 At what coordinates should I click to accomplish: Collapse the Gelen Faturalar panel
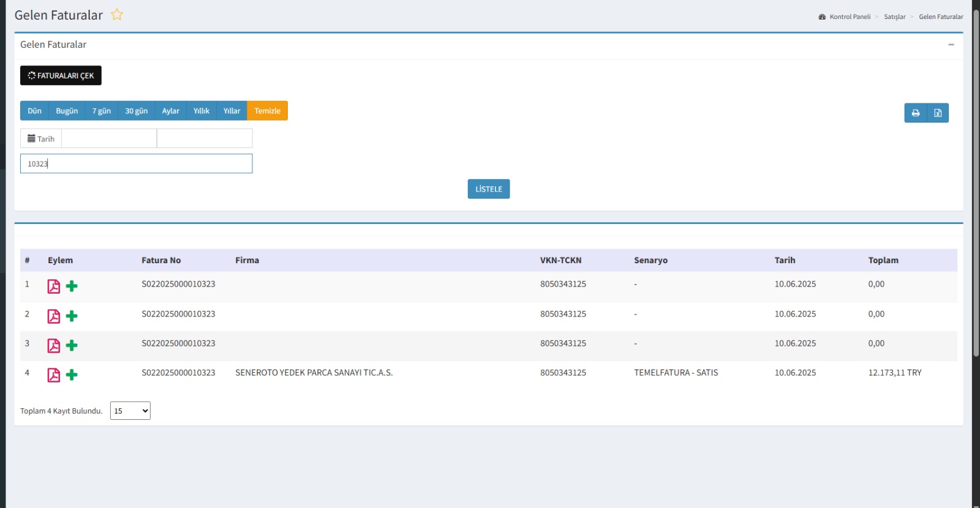(x=951, y=45)
